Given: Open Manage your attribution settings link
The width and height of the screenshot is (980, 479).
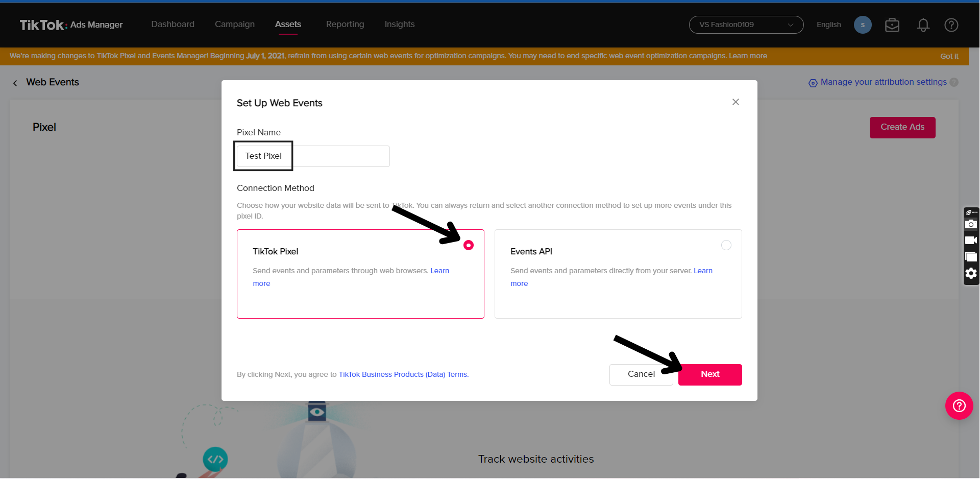Looking at the screenshot, I should [x=884, y=82].
